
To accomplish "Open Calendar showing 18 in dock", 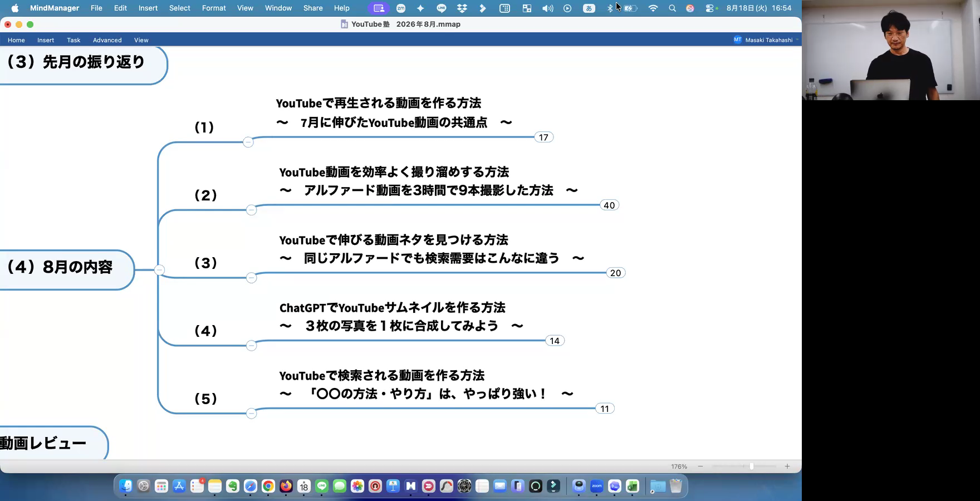I will click(304, 486).
